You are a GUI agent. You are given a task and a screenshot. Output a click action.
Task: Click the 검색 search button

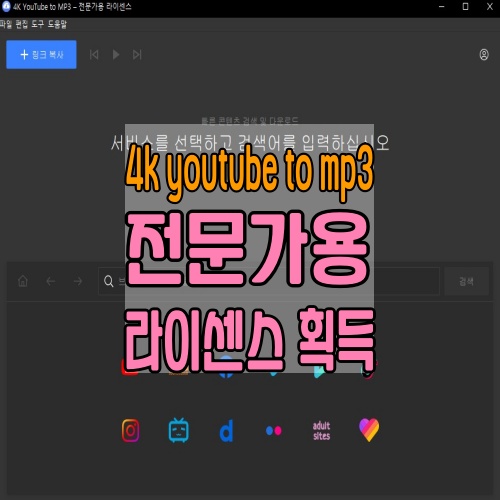click(467, 281)
